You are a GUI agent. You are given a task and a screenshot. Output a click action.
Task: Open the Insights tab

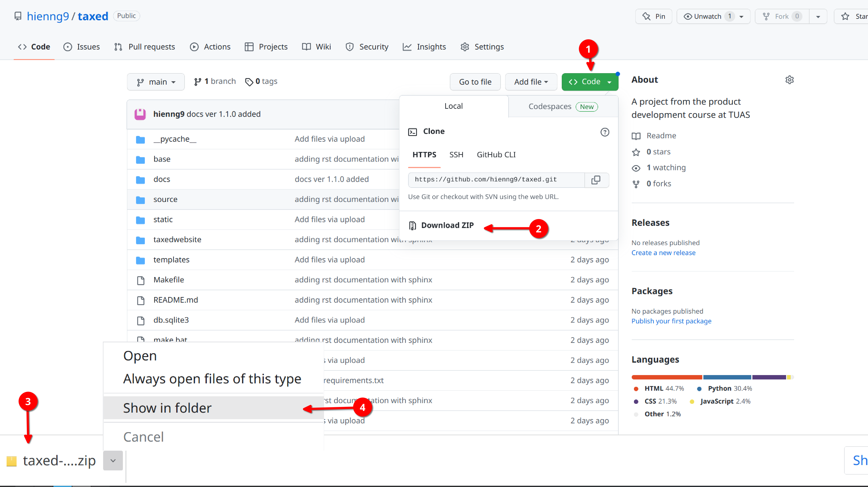point(424,47)
